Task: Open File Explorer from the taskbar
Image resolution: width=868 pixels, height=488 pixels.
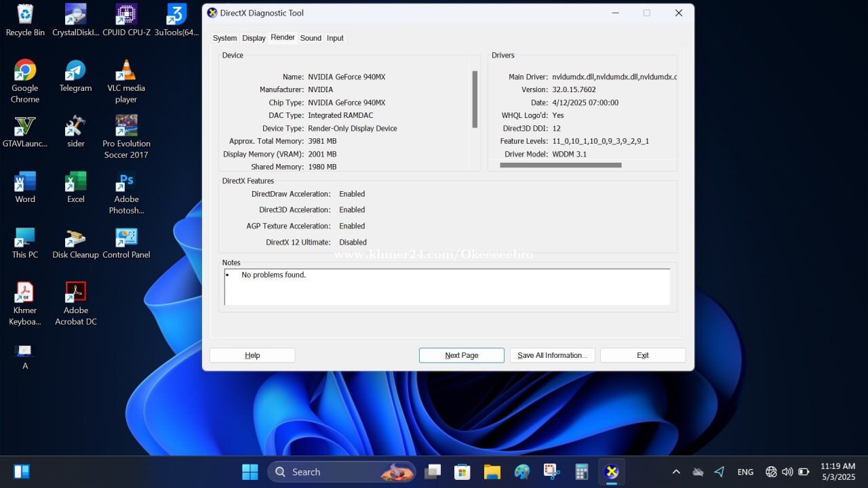Action: [492, 472]
